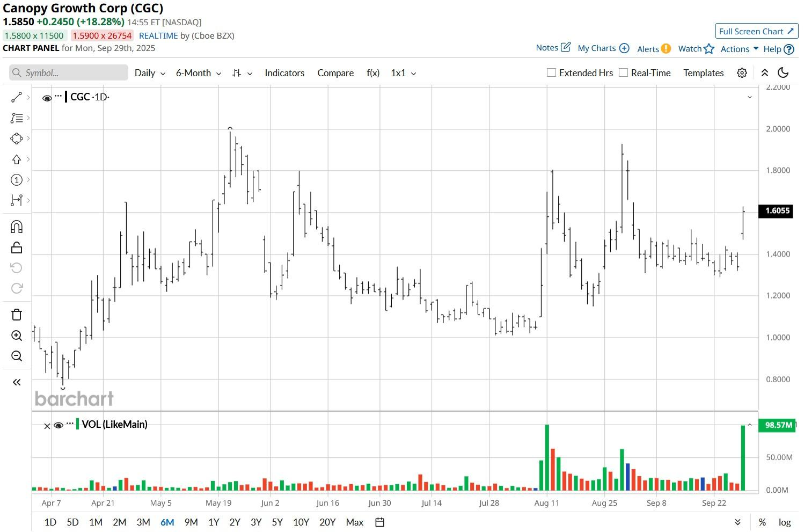Choose the shapes drawing tool
The height and width of the screenshot is (532, 804).
[x=17, y=139]
